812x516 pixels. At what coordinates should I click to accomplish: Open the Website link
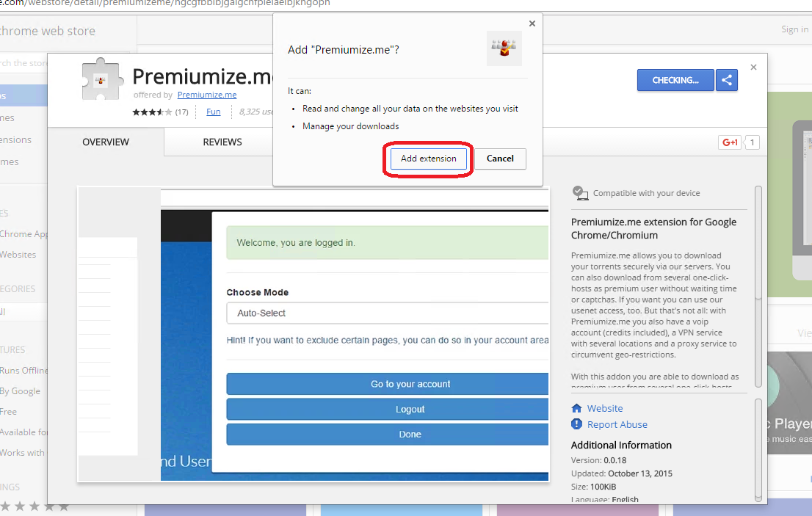pos(605,408)
